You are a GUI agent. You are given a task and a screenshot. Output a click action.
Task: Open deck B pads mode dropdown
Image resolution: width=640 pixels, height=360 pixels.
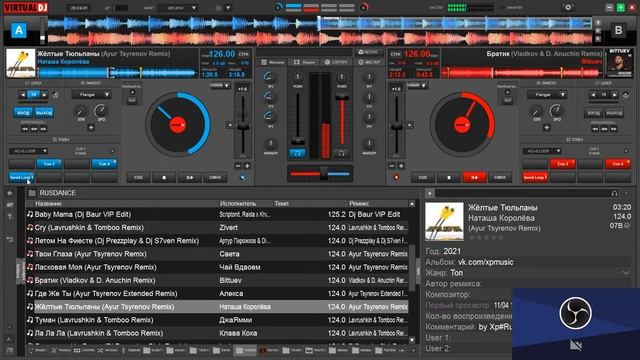pos(542,151)
